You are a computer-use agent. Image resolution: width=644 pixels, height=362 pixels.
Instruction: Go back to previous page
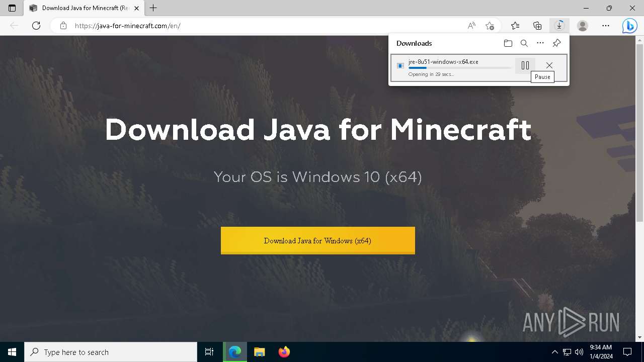pyautogui.click(x=14, y=26)
